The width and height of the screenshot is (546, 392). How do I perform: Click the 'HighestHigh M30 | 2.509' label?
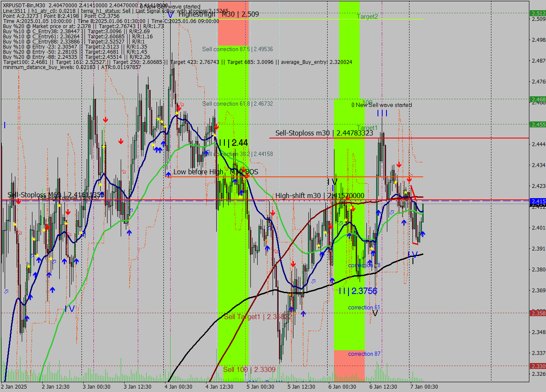tap(219, 14)
